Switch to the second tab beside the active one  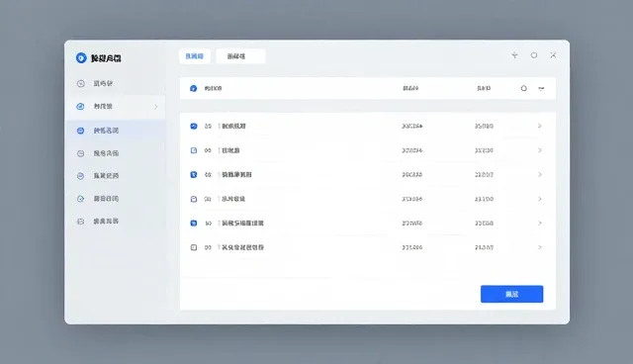pyautogui.click(x=240, y=56)
